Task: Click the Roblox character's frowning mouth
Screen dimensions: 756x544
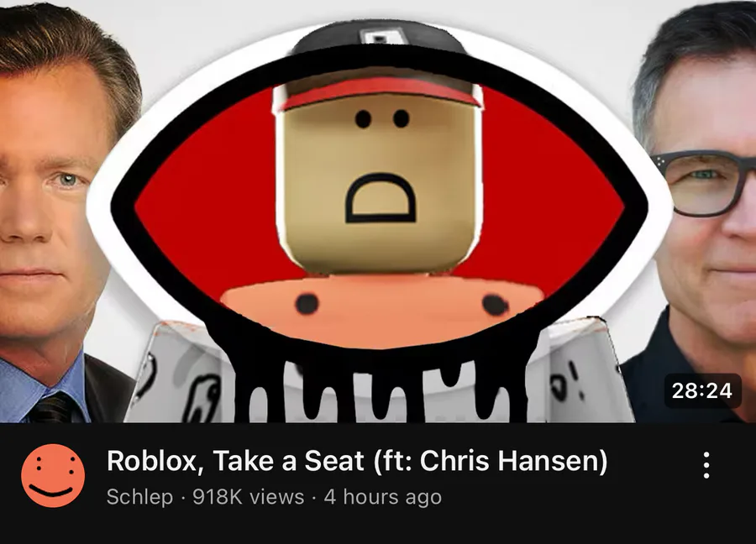Action: [x=380, y=198]
